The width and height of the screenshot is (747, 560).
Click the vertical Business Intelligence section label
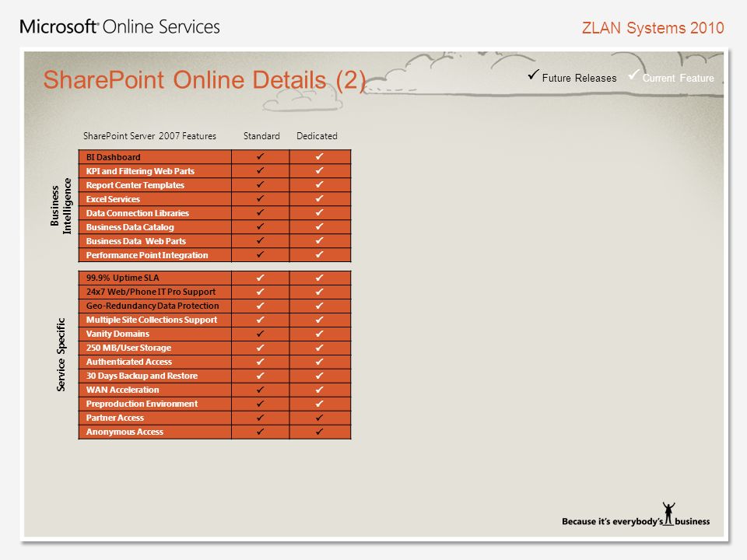click(61, 205)
